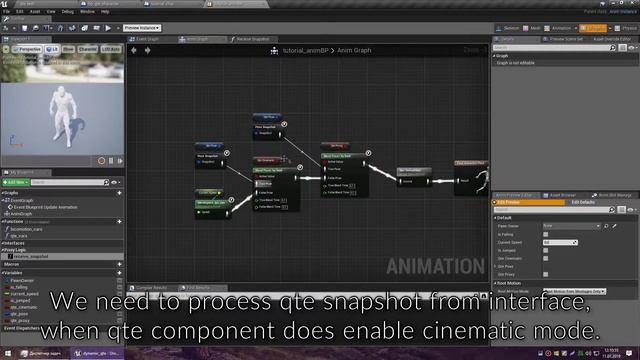Collapse the Proxy Logic section
This screenshot has width=640, height=360.
(x=3, y=250)
